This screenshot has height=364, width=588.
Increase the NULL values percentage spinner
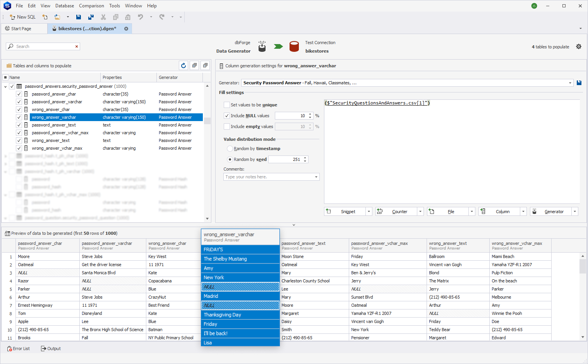click(310, 114)
